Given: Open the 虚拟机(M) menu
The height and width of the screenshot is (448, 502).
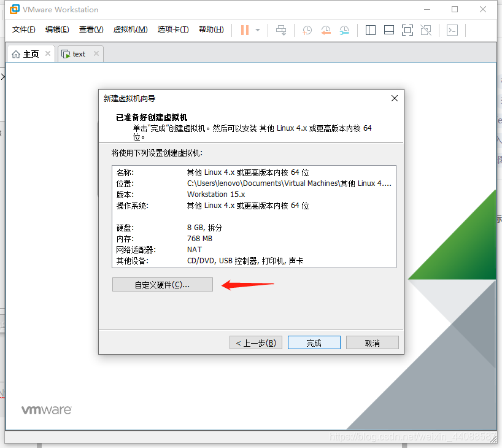Looking at the screenshot, I should point(130,29).
